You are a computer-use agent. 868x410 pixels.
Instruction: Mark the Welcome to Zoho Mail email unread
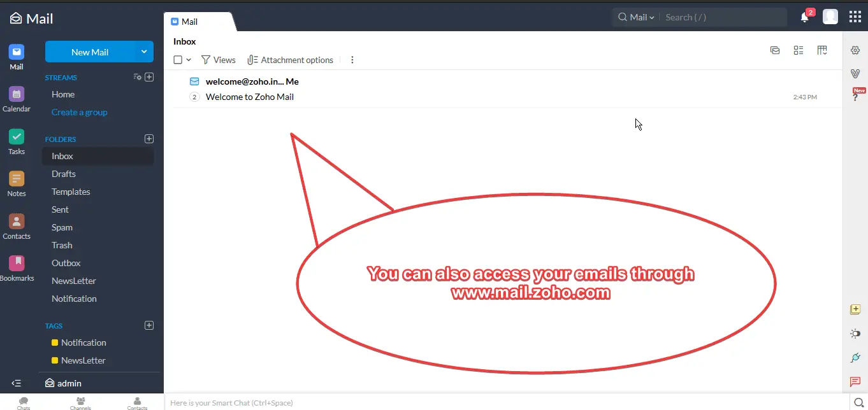point(194,81)
